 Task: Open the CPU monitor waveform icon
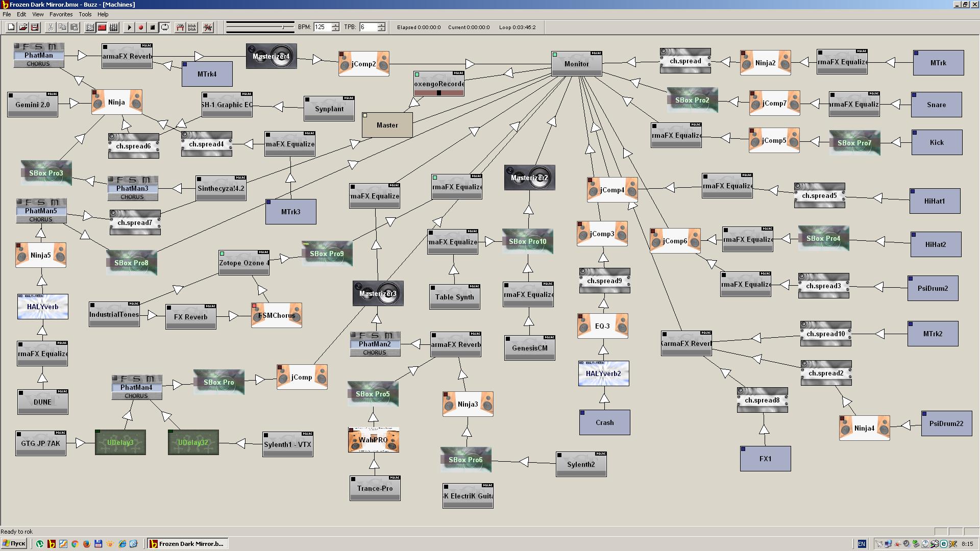click(x=207, y=28)
